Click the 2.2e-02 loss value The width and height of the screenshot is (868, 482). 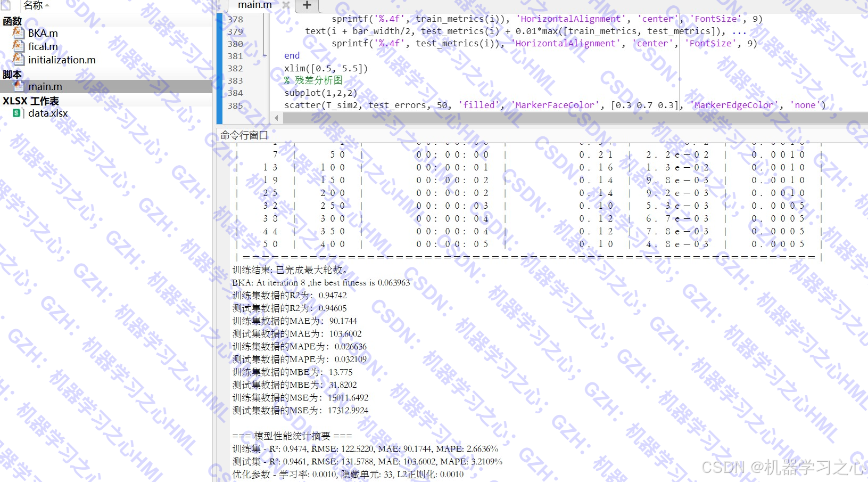tap(677, 154)
